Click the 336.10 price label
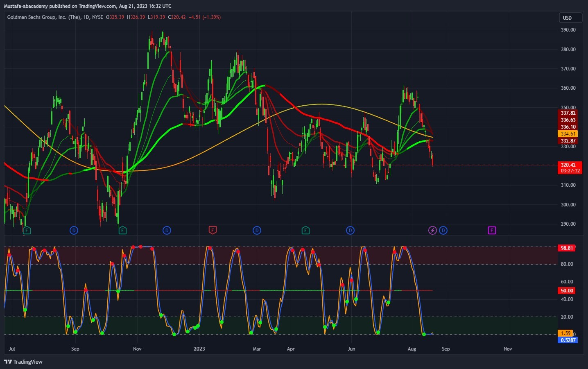The height and width of the screenshot is (369, 588). click(x=568, y=127)
